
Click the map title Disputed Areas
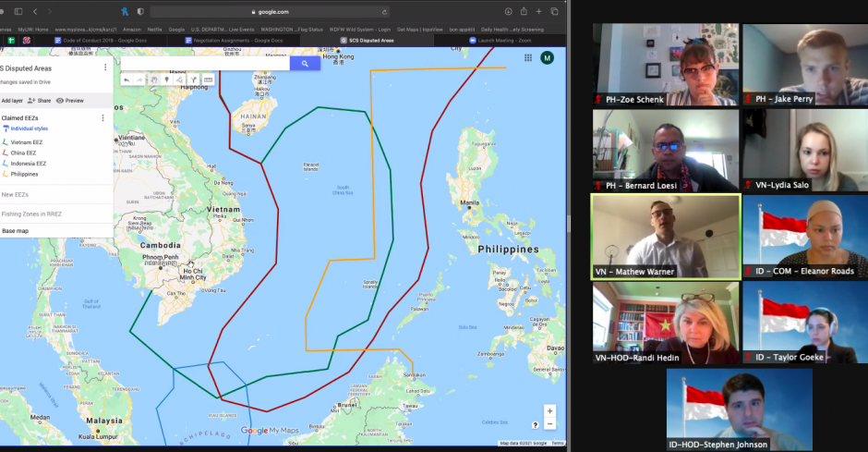[26, 68]
